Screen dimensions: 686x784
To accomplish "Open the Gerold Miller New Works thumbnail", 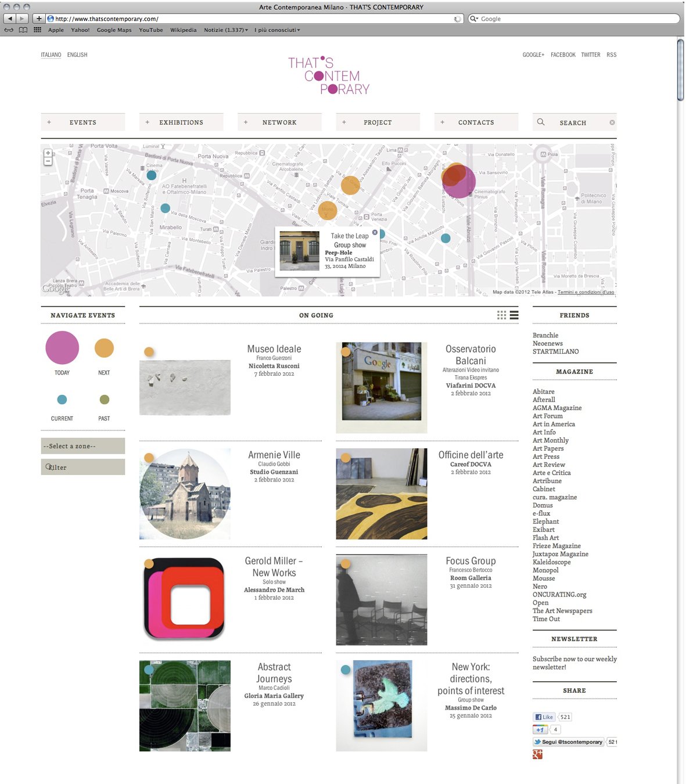I will point(185,599).
